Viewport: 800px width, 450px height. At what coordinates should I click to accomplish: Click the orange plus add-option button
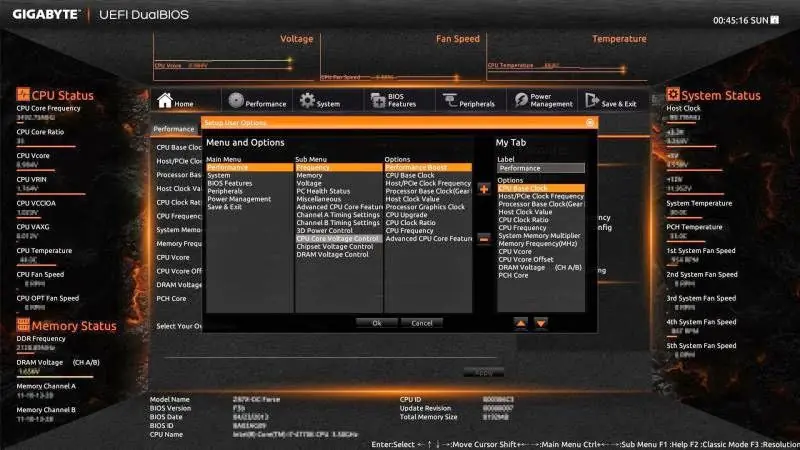click(484, 189)
